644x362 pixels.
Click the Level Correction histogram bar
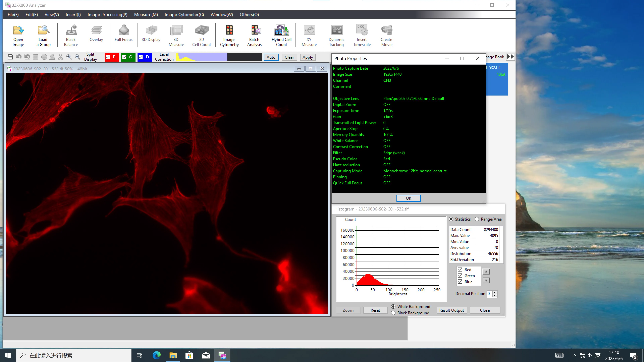(x=219, y=57)
